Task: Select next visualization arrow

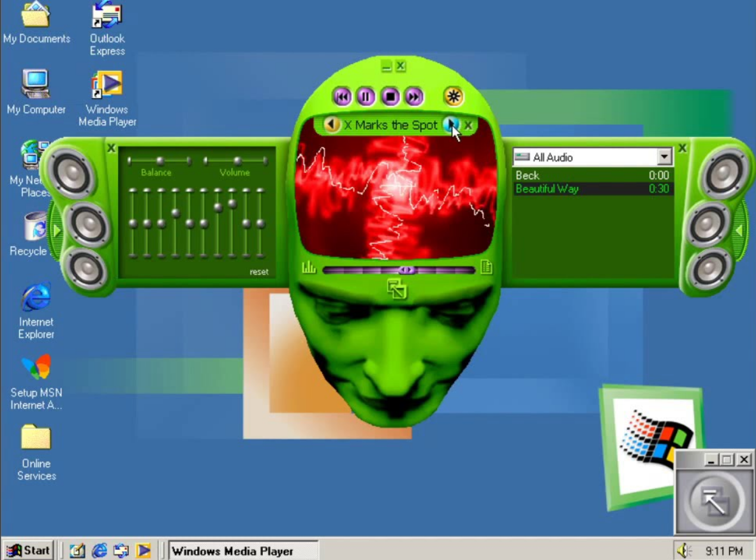Action: (450, 124)
